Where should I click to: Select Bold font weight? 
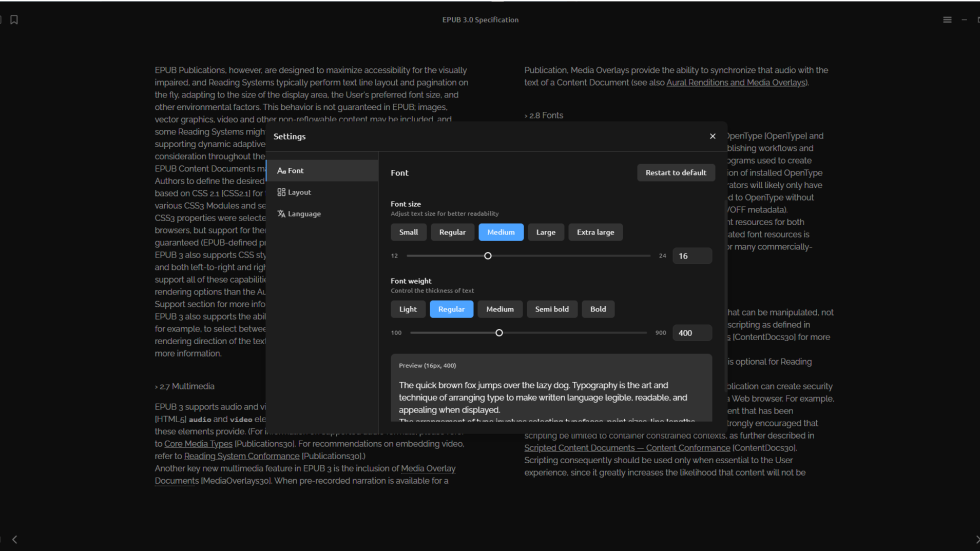(x=598, y=309)
